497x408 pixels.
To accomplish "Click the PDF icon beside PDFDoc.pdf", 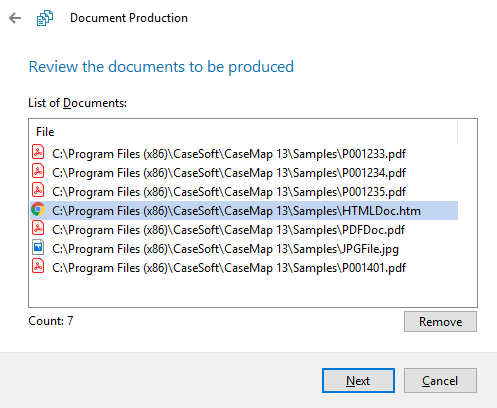I will coord(38,229).
